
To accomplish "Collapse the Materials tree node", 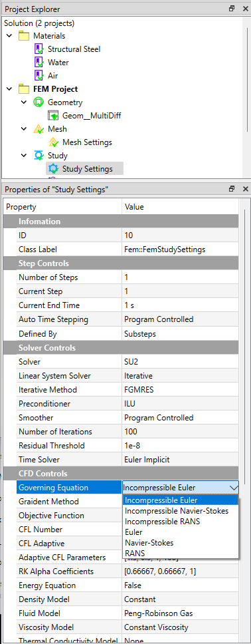I will pos(10,36).
